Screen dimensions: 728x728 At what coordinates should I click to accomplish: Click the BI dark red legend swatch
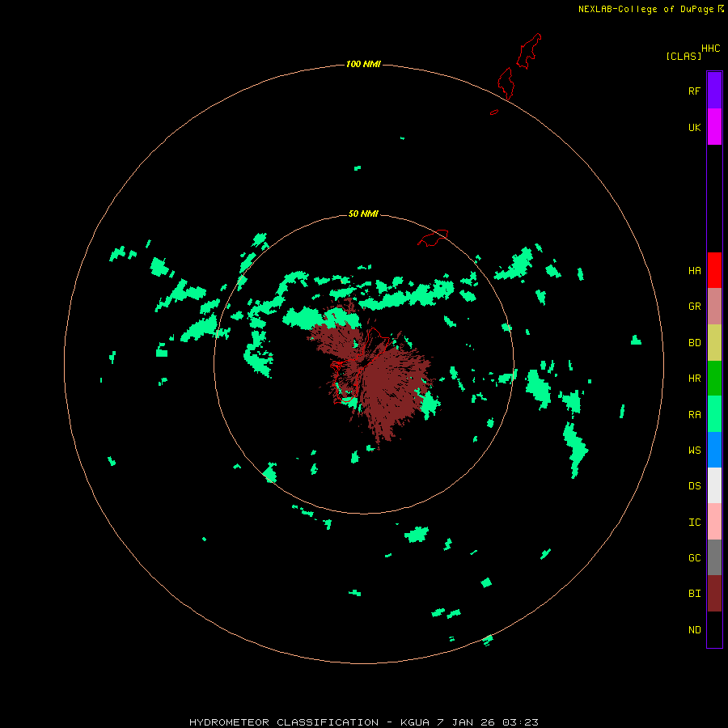[x=714, y=594]
